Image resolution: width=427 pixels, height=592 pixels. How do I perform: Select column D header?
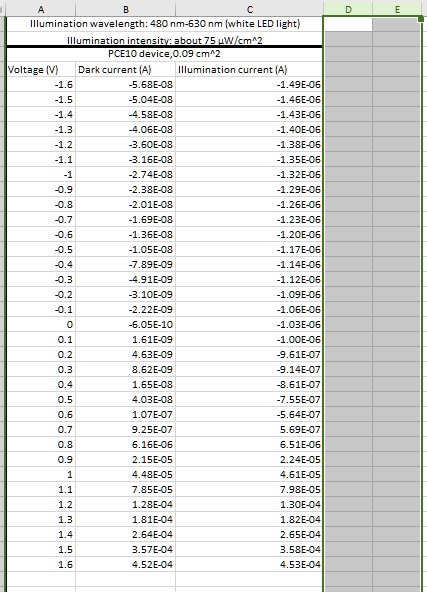click(348, 9)
